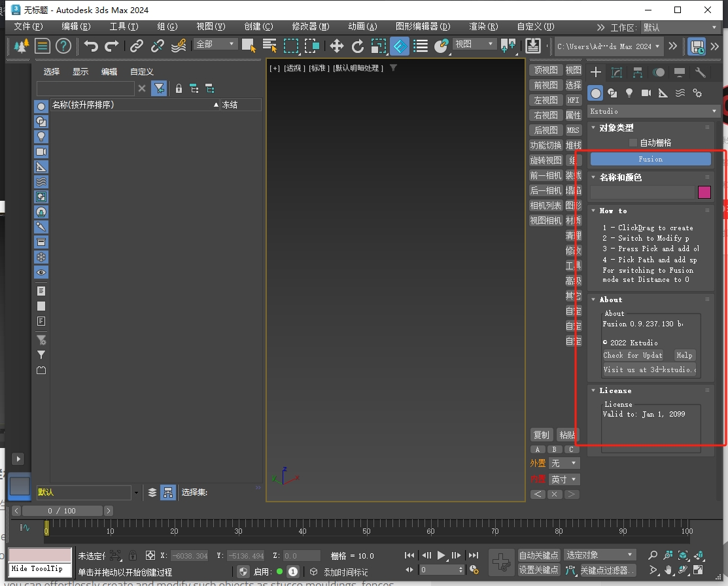Activate the Select and Scale tool

(379, 46)
